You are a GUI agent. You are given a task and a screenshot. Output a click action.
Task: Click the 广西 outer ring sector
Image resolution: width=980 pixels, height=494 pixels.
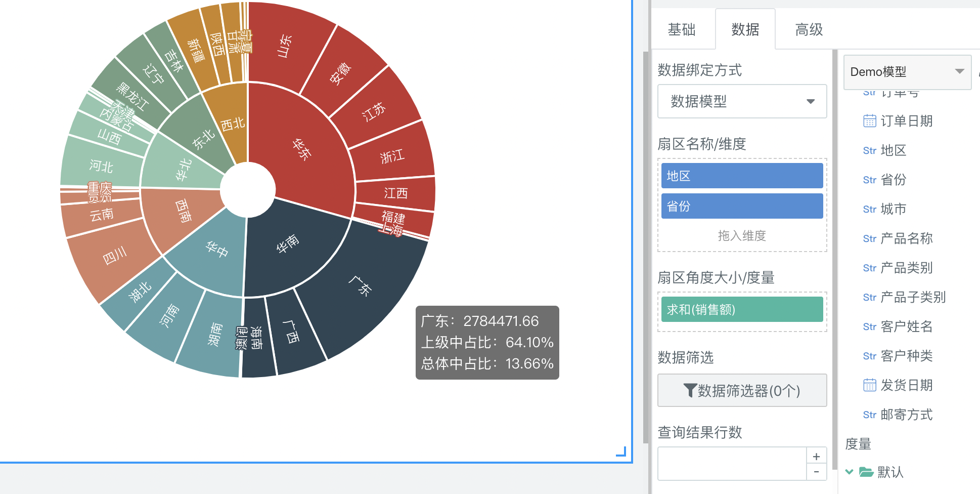(291, 332)
